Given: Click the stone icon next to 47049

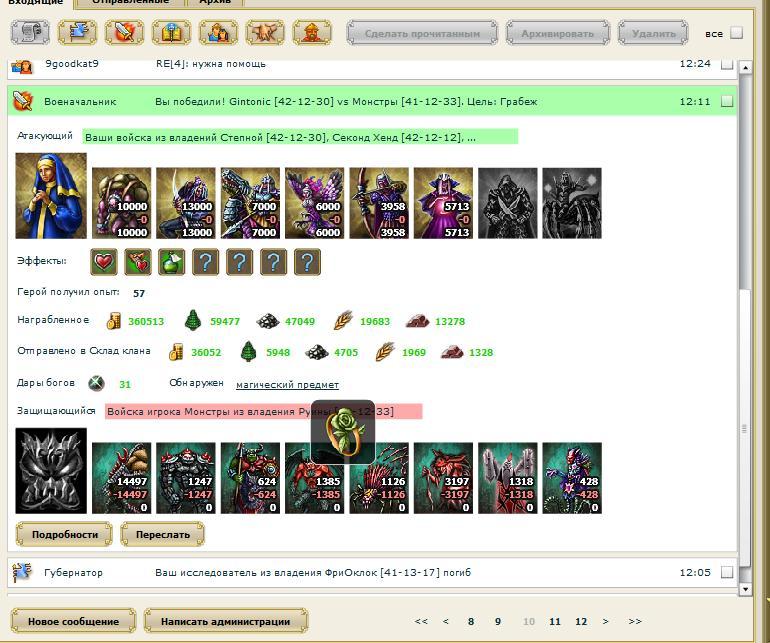Looking at the screenshot, I should pos(268,321).
